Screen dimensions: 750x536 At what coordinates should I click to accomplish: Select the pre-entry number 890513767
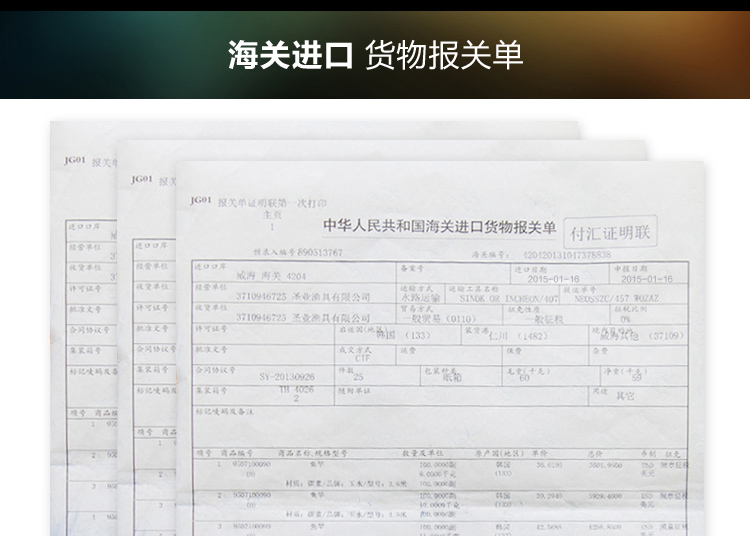tap(320, 252)
